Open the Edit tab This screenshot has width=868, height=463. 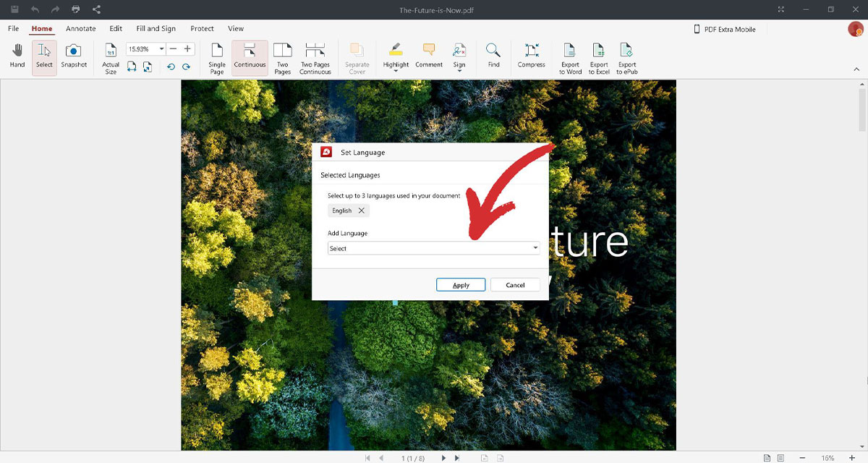116,29
